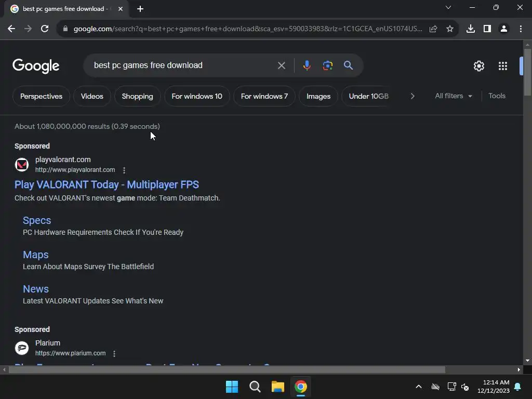
Task: Start a voice search with the microphone
Action: click(307, 65)
